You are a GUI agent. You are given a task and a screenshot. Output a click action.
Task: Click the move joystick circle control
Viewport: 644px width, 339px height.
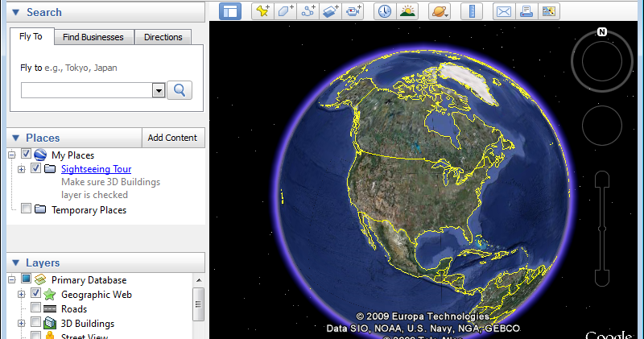click(x=602, y=126)
